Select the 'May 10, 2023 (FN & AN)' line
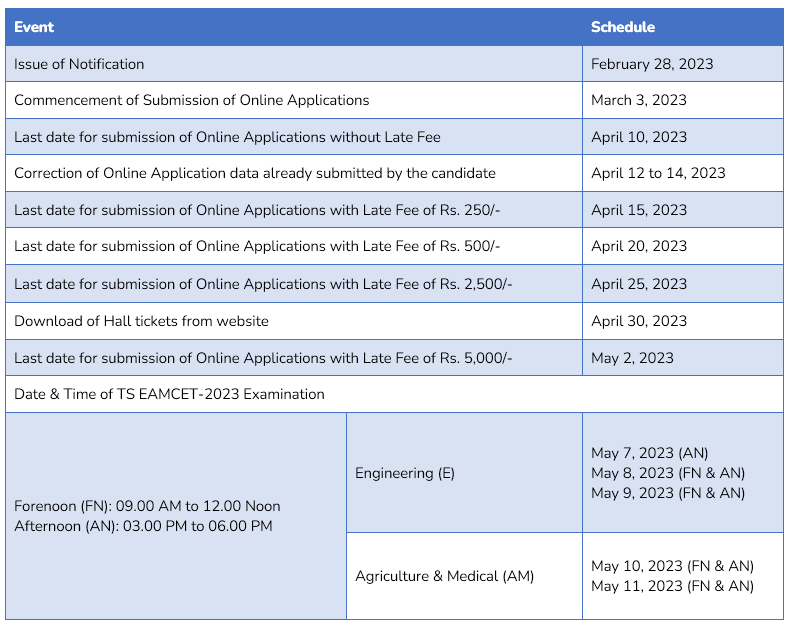 coord(672,566)
